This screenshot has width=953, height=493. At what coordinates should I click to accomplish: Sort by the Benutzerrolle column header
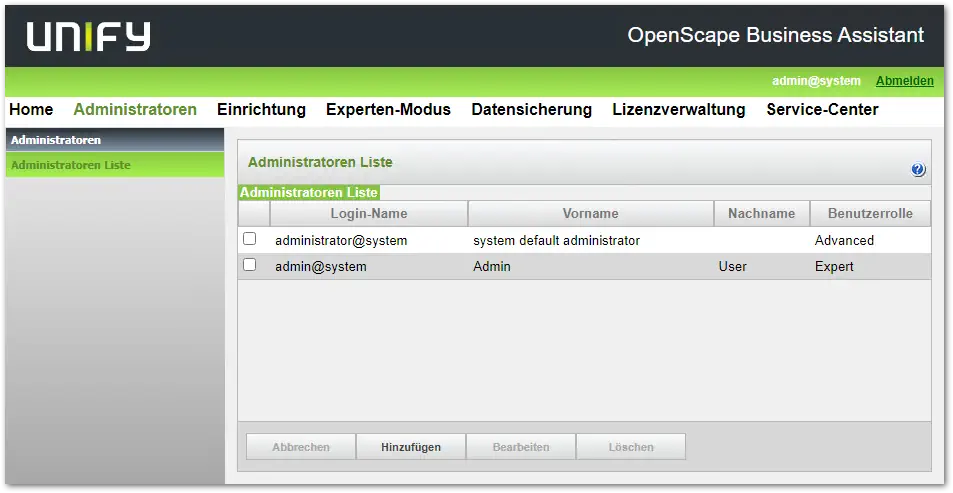(870, 213)
